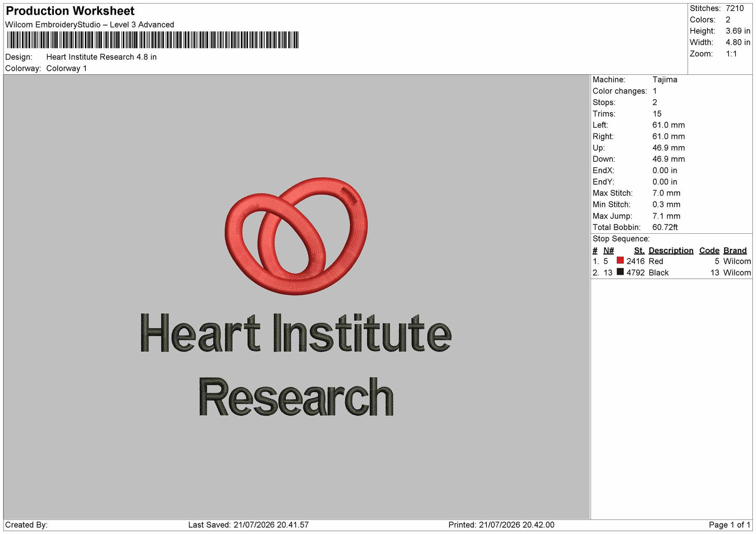The width and height of the screenshot is (756, 534).
Task: Click the 'St.' column header
Action: point(639,251)
